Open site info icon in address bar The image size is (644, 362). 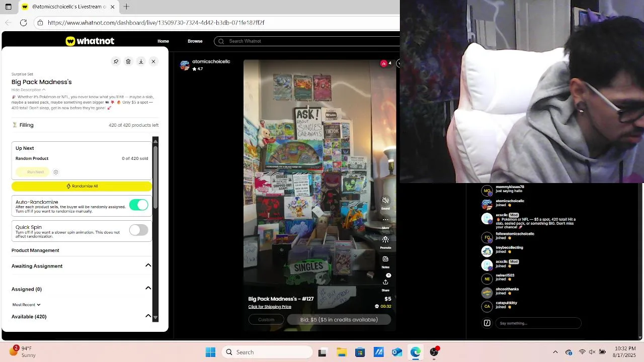(40, 23)
